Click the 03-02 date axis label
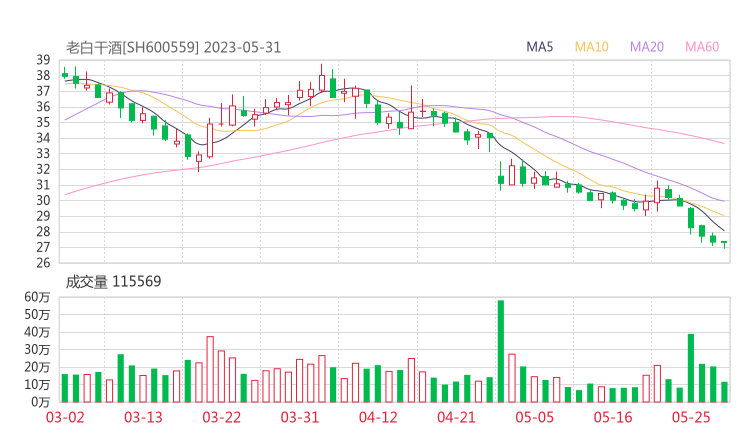The image size is (740, 440). (65, 417)
